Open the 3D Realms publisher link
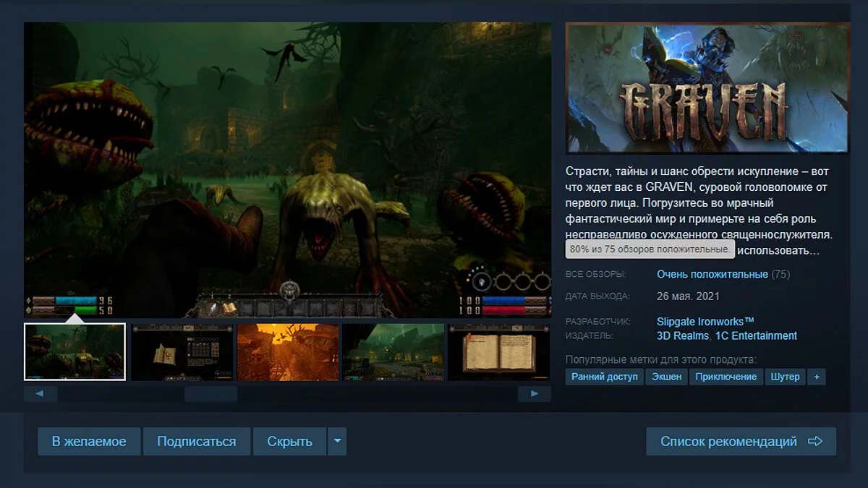Image resolution: width=868 pixels, height=488 pixels. (683, 335)
